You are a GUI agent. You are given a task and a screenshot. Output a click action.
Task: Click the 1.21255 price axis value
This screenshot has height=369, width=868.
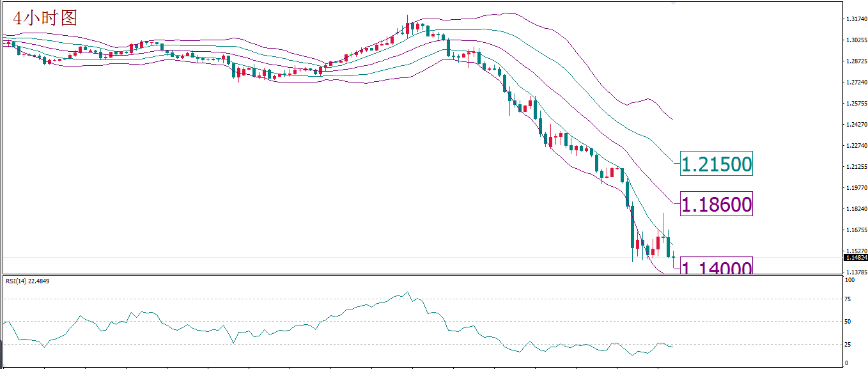pyautogui.click(x=856, y=167)
